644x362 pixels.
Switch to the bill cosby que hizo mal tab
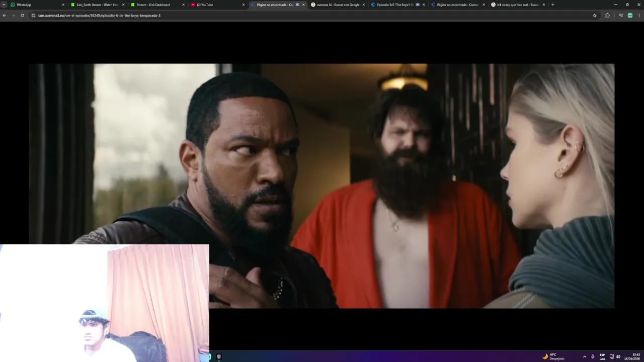point(518,5)
